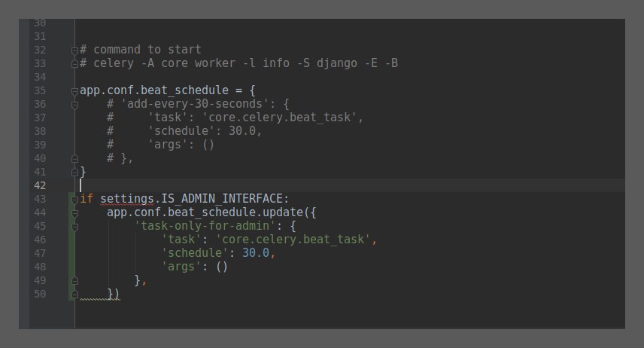Click the commented 'core.celery.beat_task' on line 37

coord(280,118)
